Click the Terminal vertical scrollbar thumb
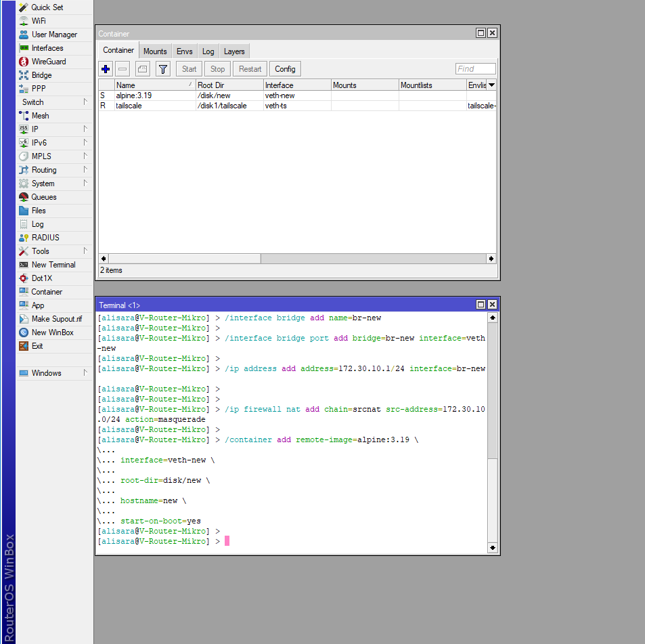The image size is (645, 644). (493, 391)
